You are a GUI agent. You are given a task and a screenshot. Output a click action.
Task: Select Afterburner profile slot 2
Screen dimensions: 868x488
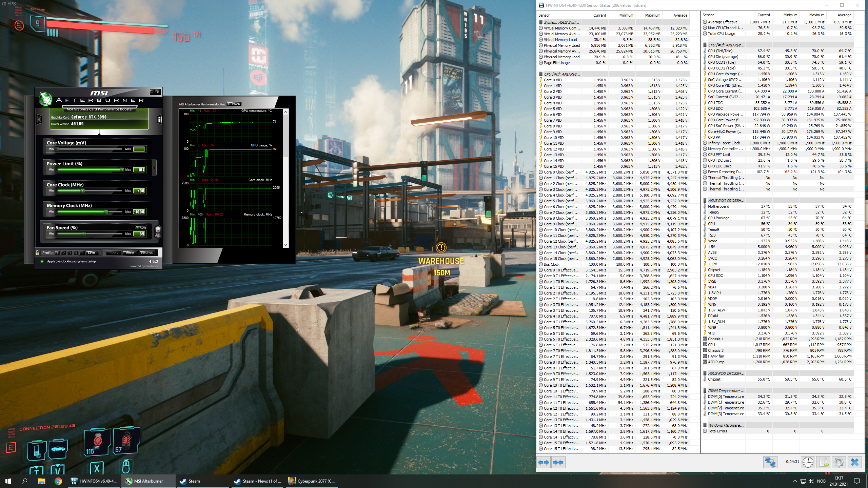63,253
